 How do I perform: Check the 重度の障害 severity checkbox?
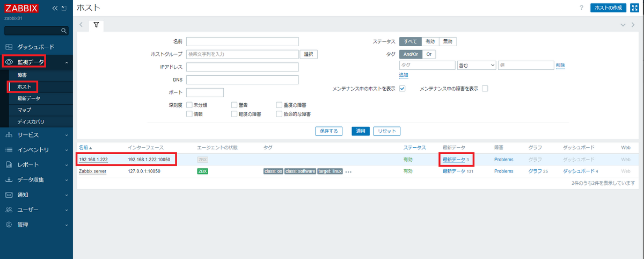(280, 105)
